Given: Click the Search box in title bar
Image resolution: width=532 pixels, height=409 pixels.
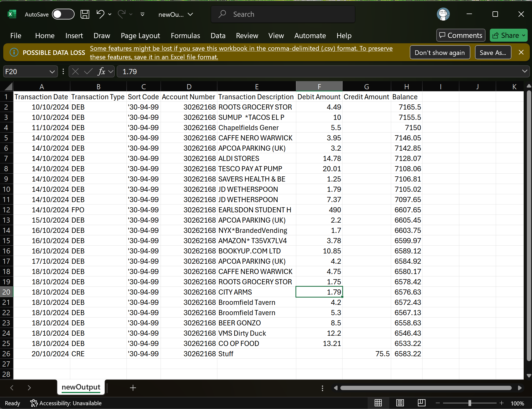Looking at the screenshot, I should click(x=283, y=14).
